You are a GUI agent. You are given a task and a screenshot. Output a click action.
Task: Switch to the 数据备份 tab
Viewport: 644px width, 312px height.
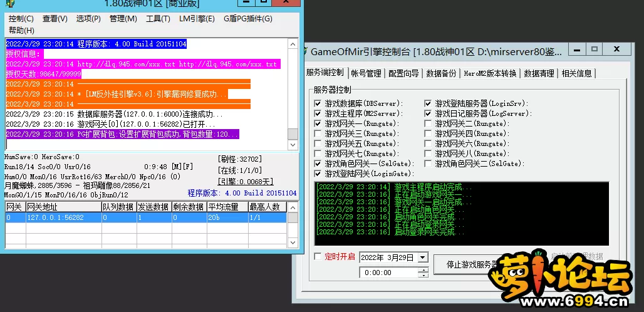tap(441, 73)
